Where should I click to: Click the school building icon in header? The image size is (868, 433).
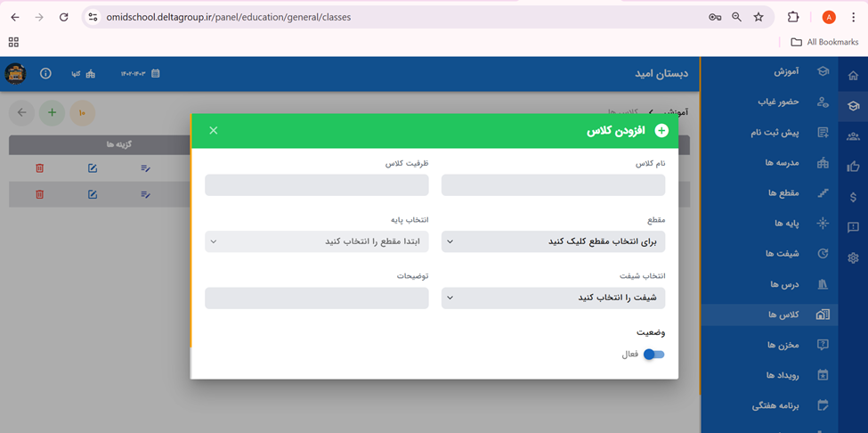tap(90, 74)
